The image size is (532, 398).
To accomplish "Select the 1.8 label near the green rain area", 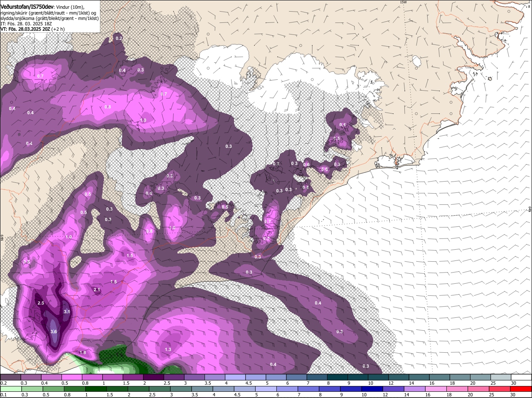I will (x=82, y=352).
